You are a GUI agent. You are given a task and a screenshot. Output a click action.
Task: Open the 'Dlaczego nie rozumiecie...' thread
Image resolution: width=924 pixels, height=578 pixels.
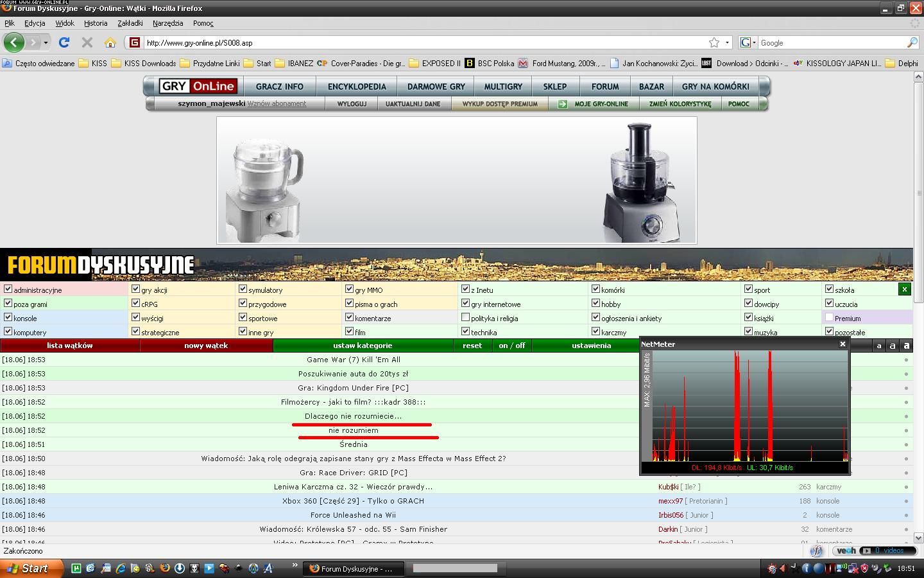pos(354,416)
